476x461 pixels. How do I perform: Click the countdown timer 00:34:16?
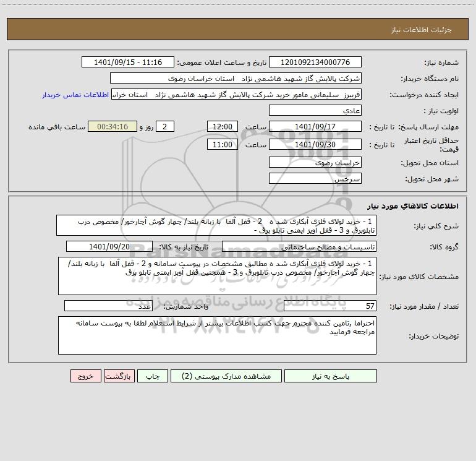click(113, 126)
